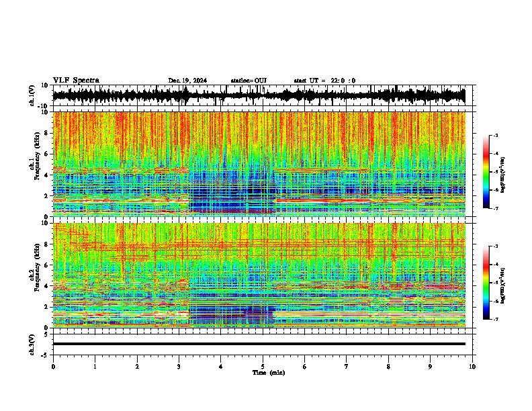
Task: Click the ch.3 flat voltage trace
Action: click(x=259, y=344)
